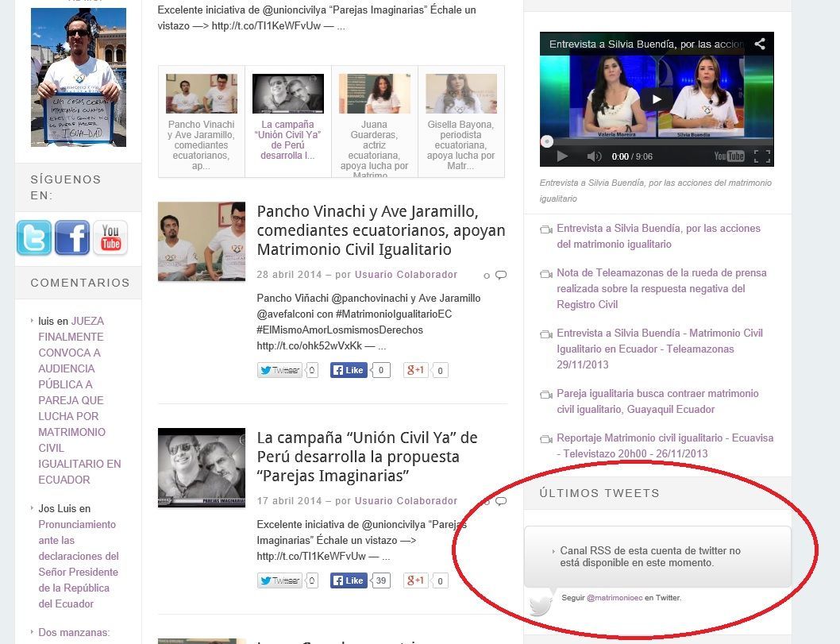The image size is (840, 644).
Task: Open the Pancho Vinachi article image
Action: click(202, 241)
